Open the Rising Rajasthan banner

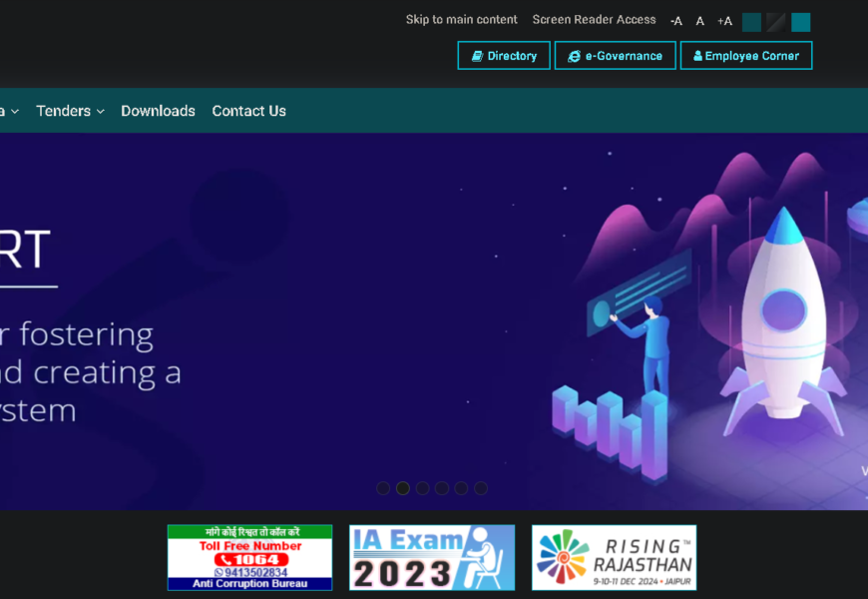tap(614, 557)
